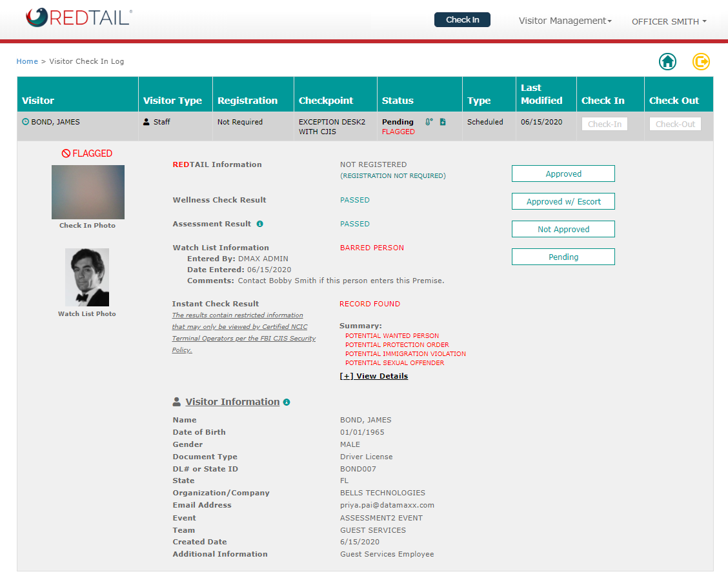This screenshot has width=728, height=585.
Task: Click the RECORD FOUND result text
Action: (370, 304)
